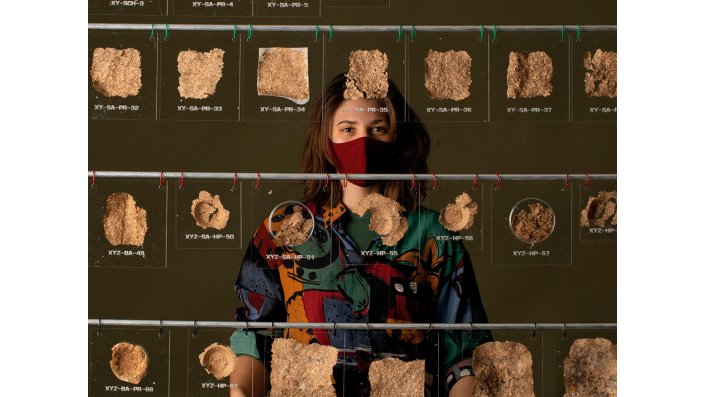Select the petri dish labeled XYZ-SA-HP-51
Image resolution: width=705 pixels, height=397 pixels.
tap(291, 223)
